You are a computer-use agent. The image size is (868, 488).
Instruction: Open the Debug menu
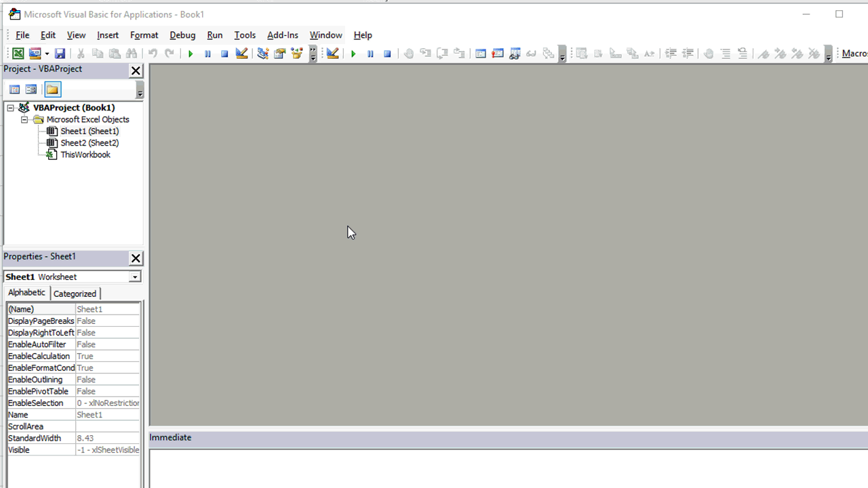coord(182,35)
